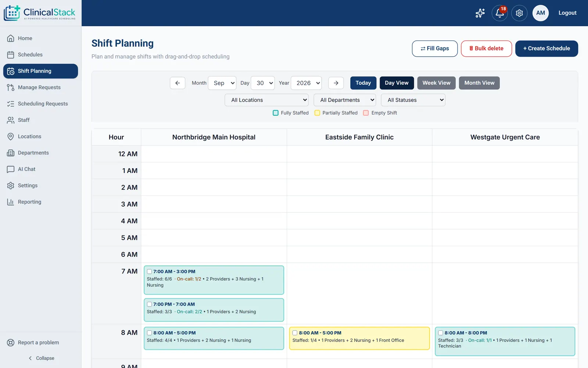
Task: Switch to Day View
Action: pos(397,83)
